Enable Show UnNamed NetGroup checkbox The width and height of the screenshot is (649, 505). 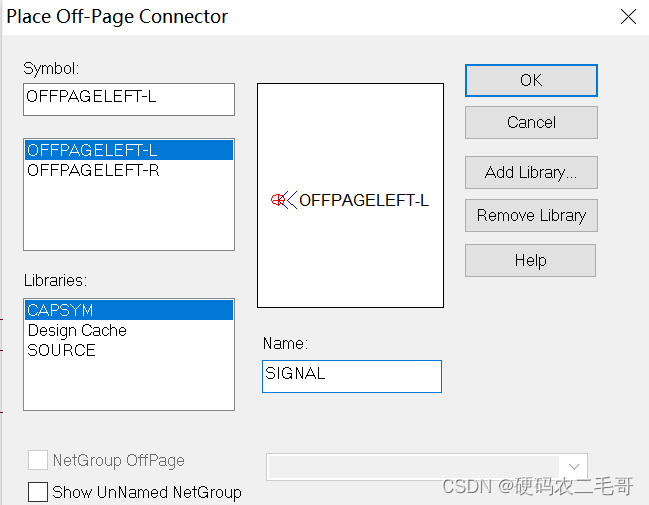point(38,492)
